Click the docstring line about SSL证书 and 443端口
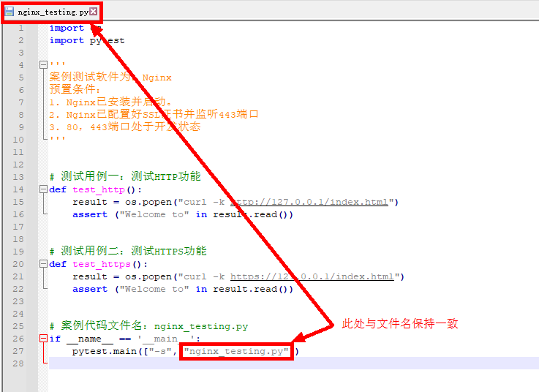539x392 pixels. tap(154, 114)
